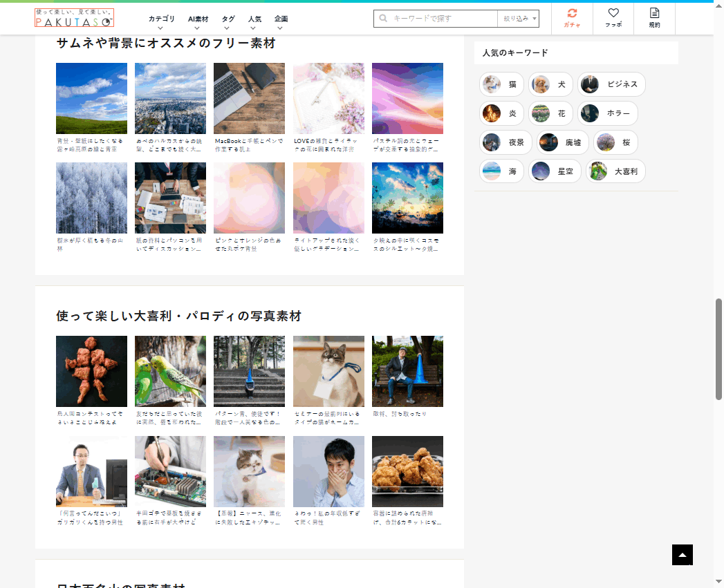Click the back-to-top arrow button
The height and width of the screenshot is (588, 724).
682,555
